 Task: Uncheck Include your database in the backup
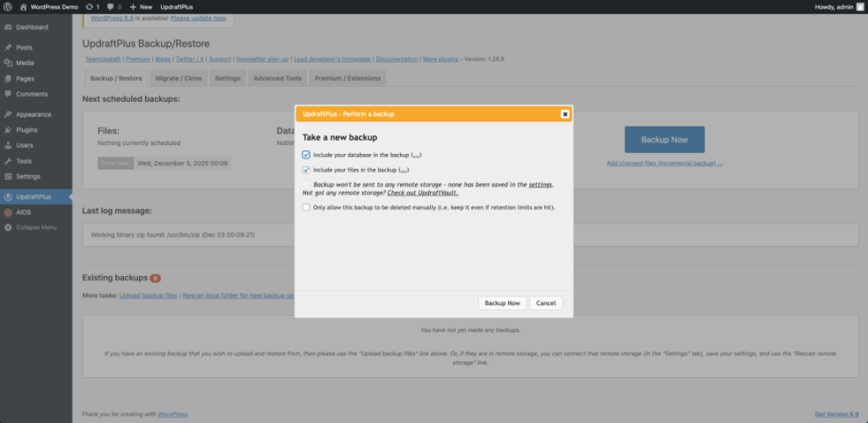coord(306,155)
